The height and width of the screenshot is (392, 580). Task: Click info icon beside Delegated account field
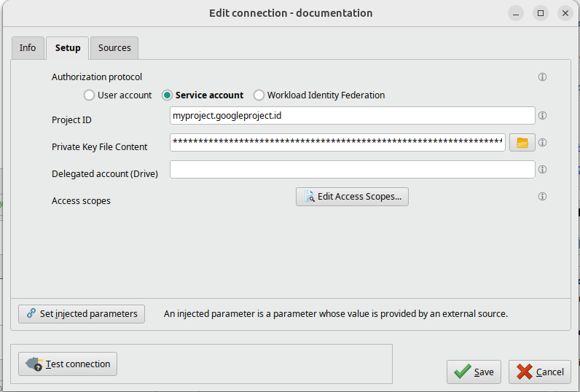point(542,170)
